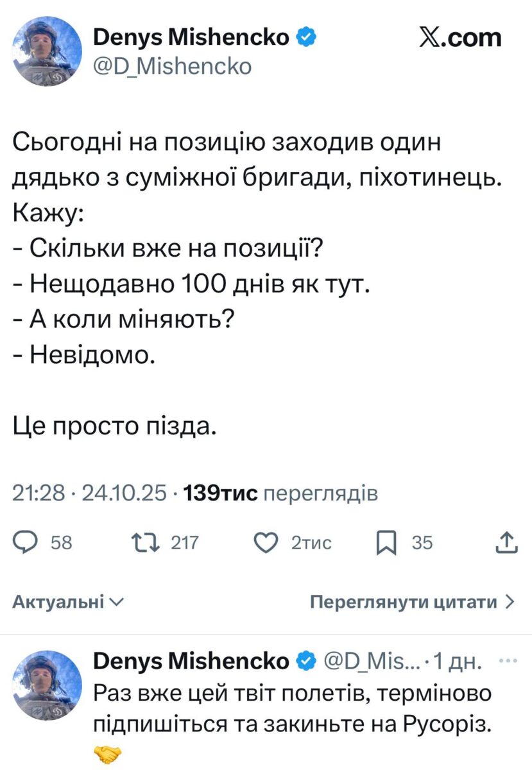Open the main post author avatar
The image size is (532, 770).
point(46,51)
